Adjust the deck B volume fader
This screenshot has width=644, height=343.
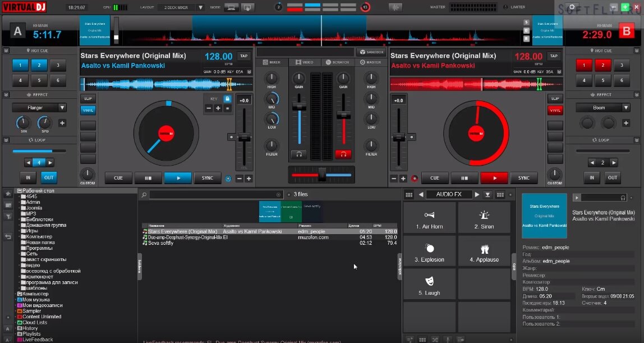pyautogui.click(x=343, y=116)
